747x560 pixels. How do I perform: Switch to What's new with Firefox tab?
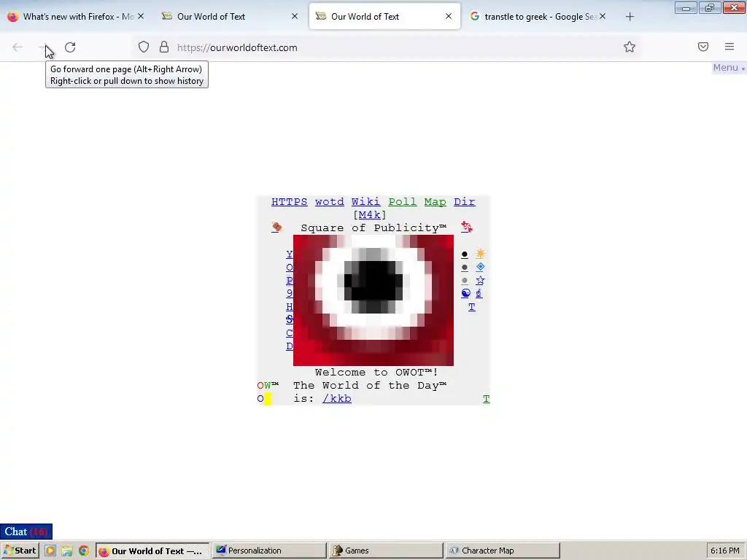click(x=71, y=17)
